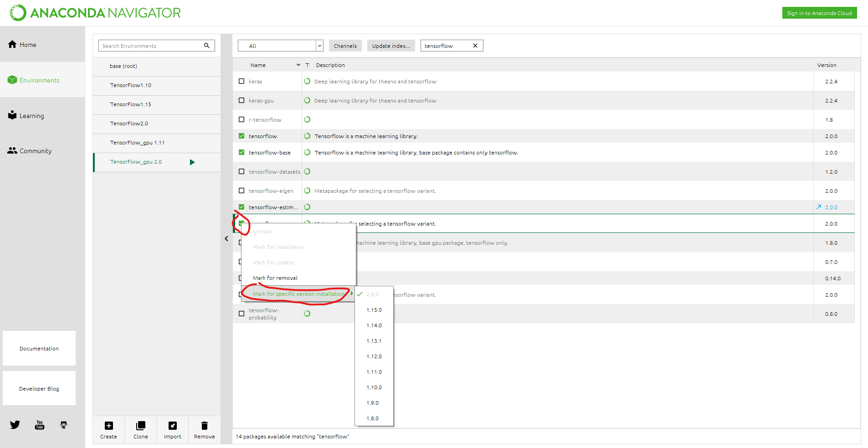
Task: Sort by the Name column header
Action: click(x=258, y=65)
